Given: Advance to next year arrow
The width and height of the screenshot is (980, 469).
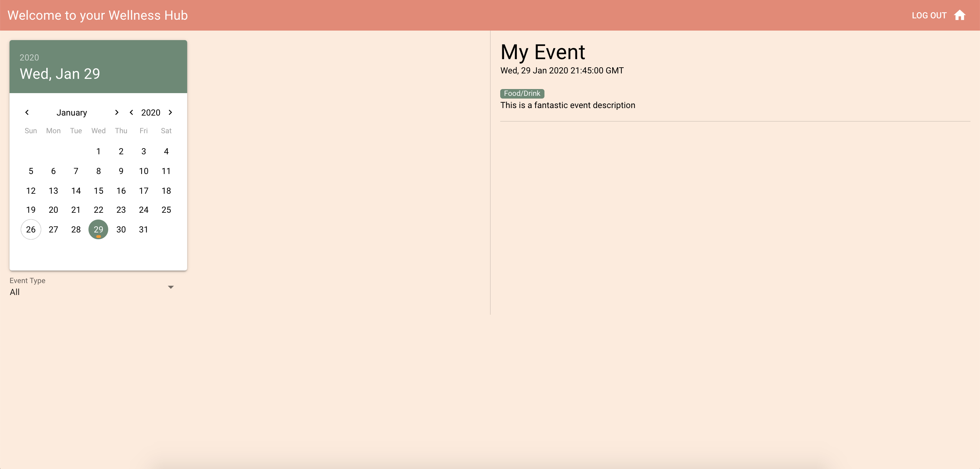Looking at the screenshot, I should point(170,112).
